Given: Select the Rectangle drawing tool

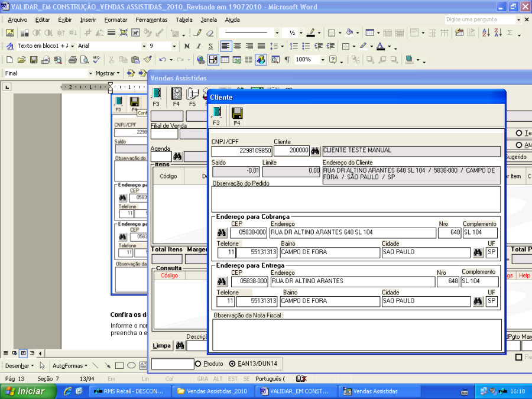Looking at the screenshot, I should coord(119,366).
